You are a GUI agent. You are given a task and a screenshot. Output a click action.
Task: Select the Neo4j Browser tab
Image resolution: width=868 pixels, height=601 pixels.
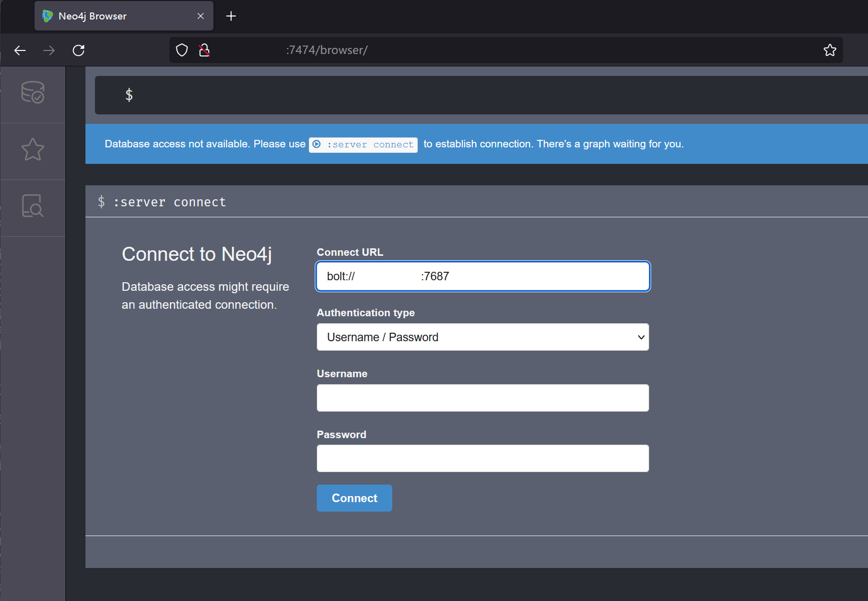123,16
